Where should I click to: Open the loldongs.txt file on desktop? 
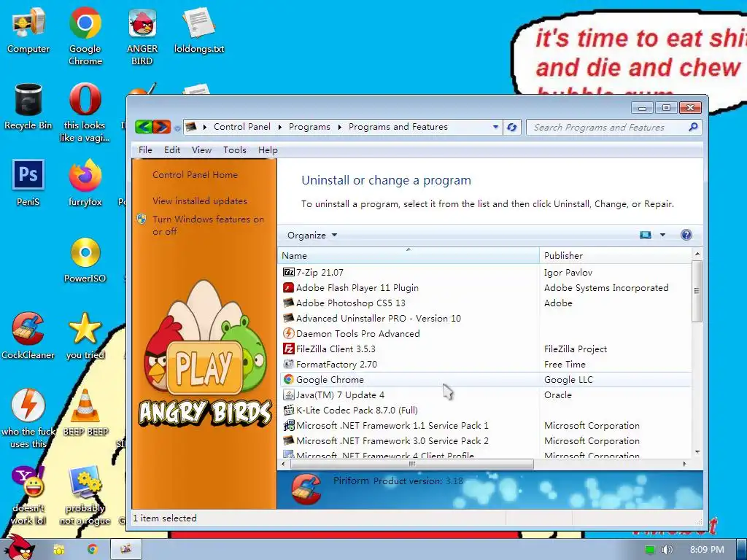click(198, 30)
